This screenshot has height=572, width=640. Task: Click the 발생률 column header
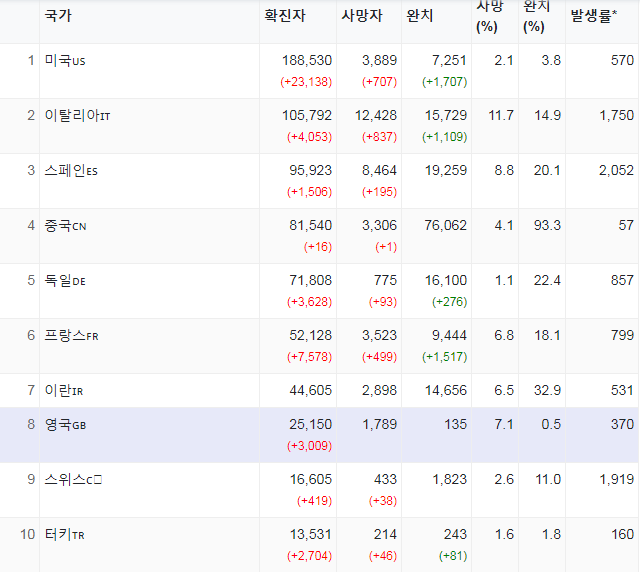(593, 16)
